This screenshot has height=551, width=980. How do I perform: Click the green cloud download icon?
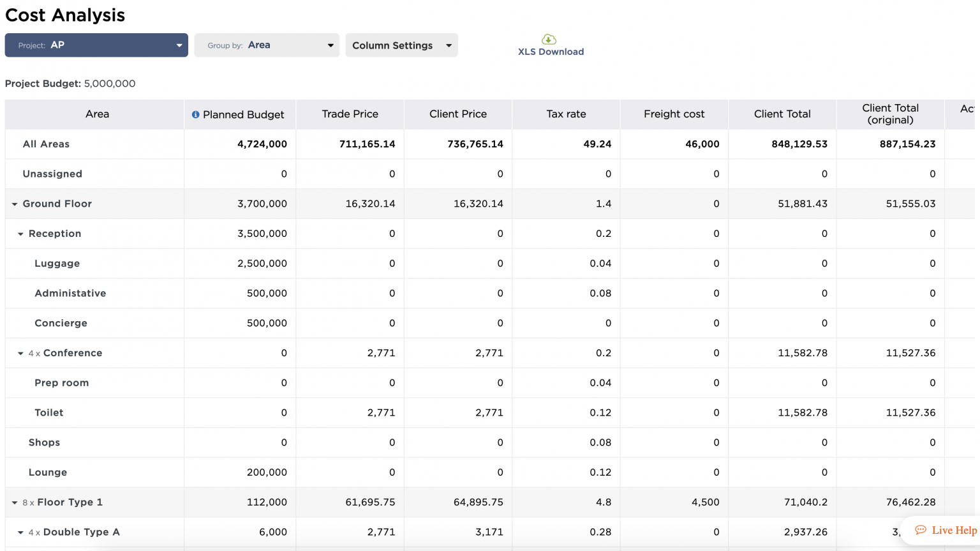pyautogui.click(x=548, y=40)
